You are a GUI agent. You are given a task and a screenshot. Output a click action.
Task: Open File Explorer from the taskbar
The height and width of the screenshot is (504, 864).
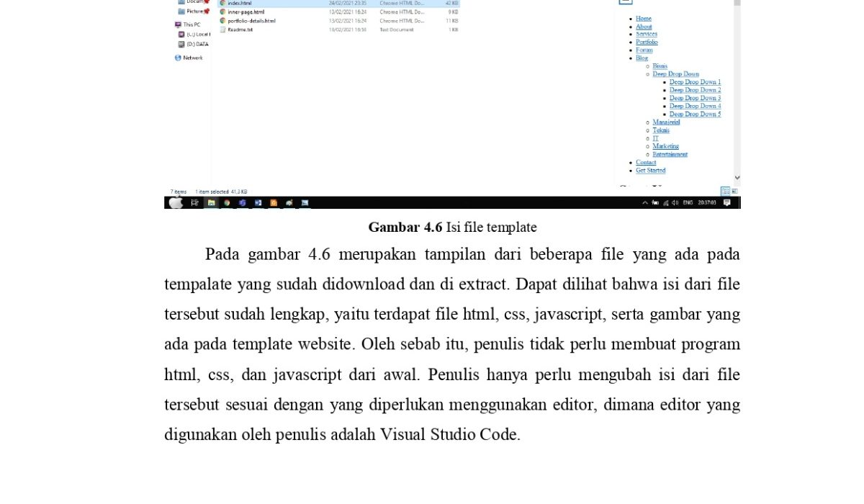212,203
